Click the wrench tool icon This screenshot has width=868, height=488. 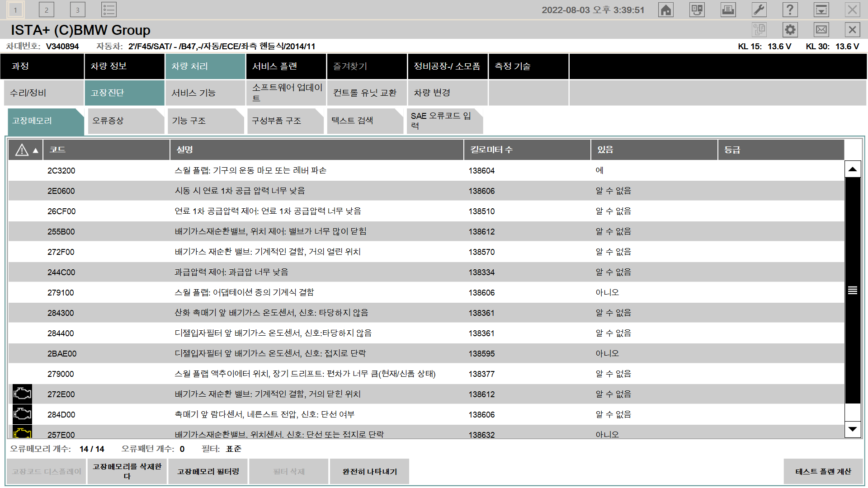(759, 10)
